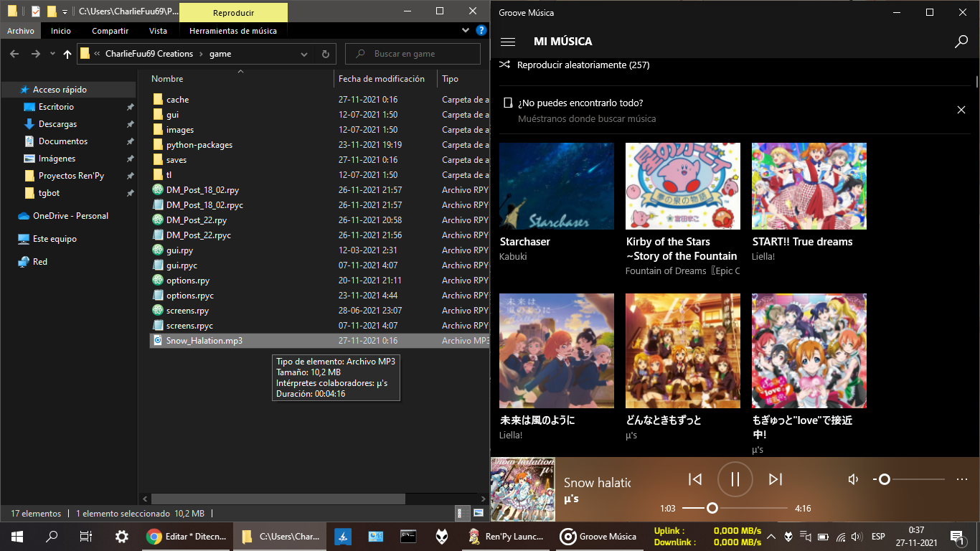
Task: Dismiss the '¿No puedes encontrarlo todo?' banner
Action: (961, 110)
